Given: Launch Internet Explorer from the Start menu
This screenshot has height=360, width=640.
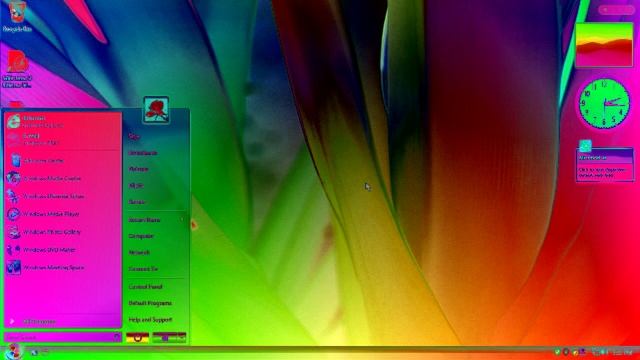Looking at the screenshot, I should [x=63, y=121].
